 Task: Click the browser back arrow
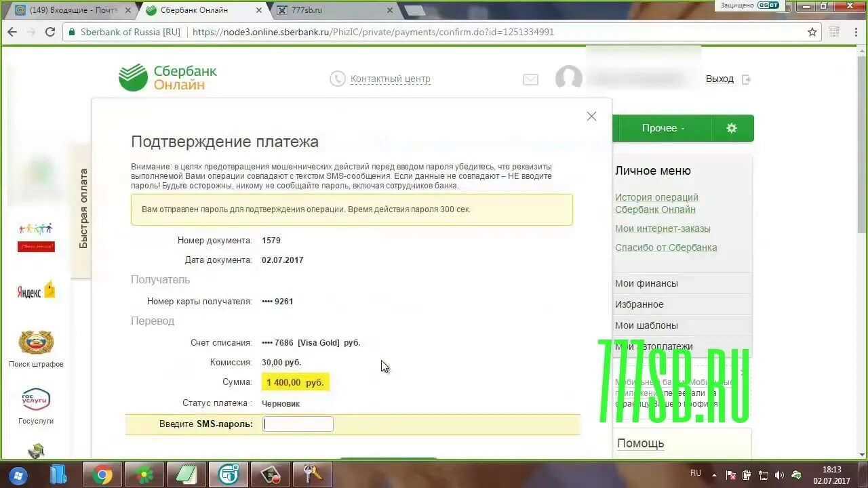coord(12,32)
